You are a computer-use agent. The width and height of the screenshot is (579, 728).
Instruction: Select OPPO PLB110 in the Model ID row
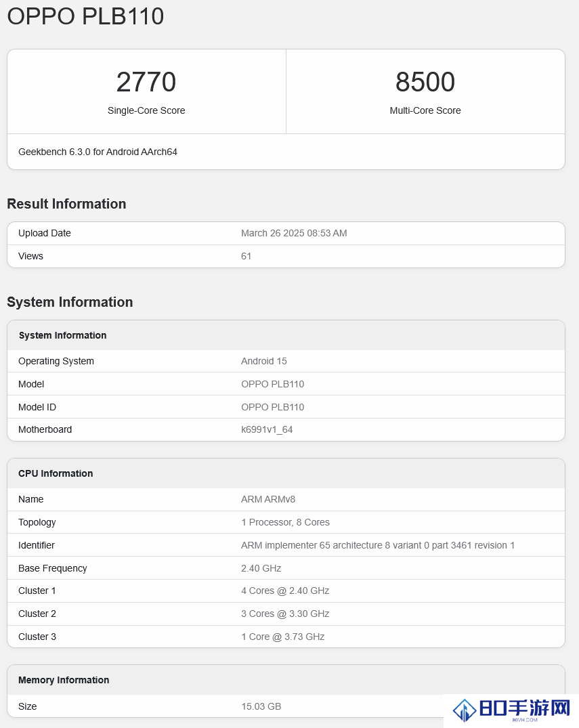[272, 407]
